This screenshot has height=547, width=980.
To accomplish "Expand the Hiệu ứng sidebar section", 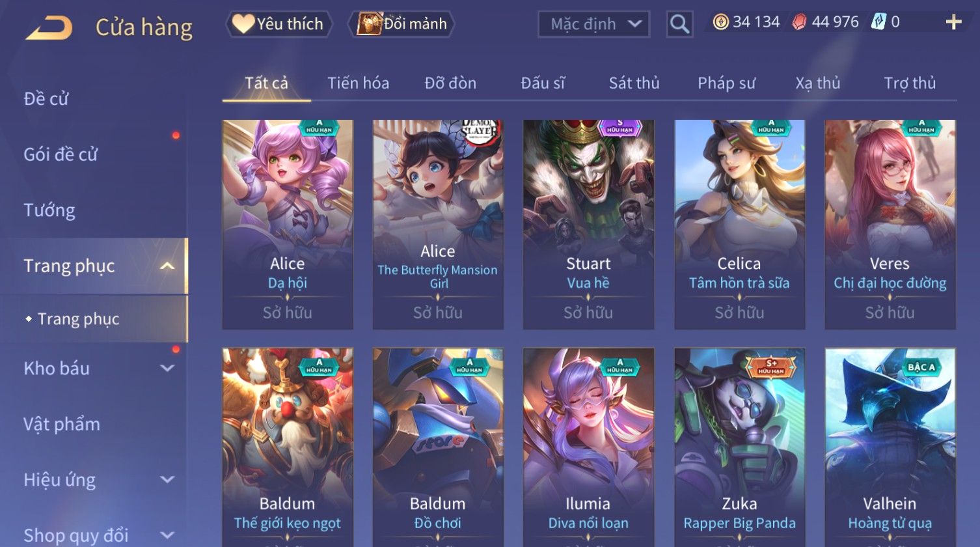I will point(167,479).
